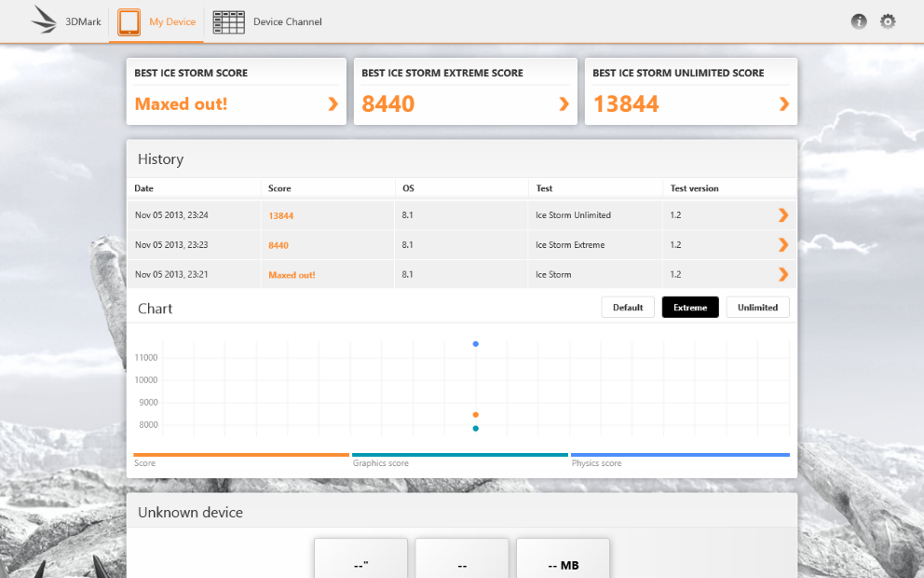The width and height of the screenshot is (924, 578).
Task: Click the 8440 score link in history
Action: 279,245
